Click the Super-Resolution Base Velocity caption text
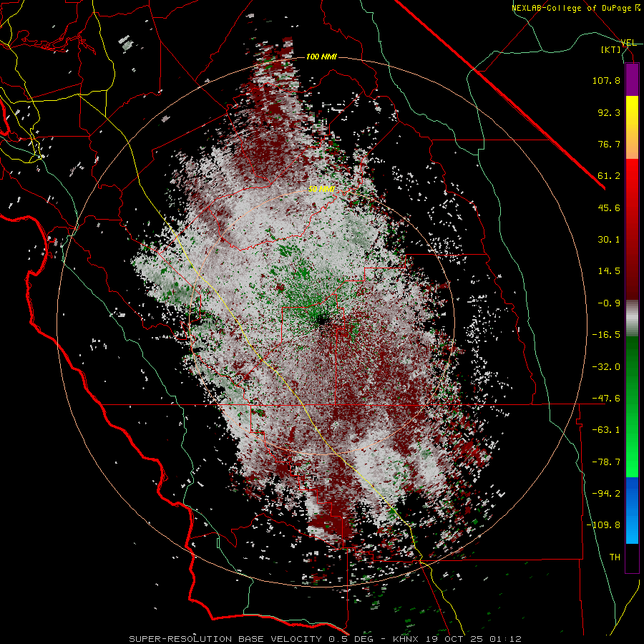This screenshot has width=644, height=644. (x=326, y=639)
